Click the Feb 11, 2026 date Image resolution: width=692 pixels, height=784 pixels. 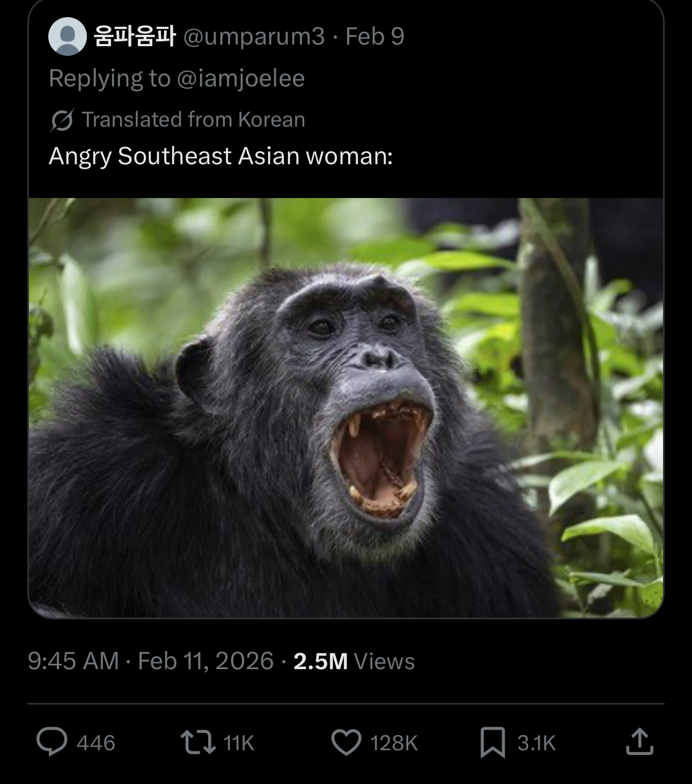pyautogui.click(x=205, y=661)
